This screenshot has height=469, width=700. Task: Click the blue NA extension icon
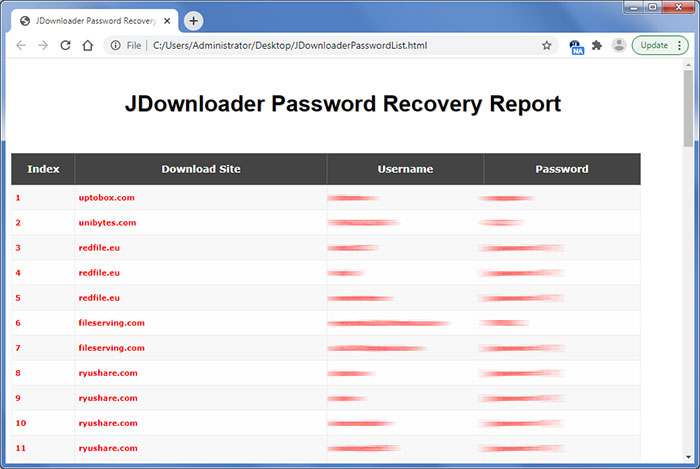[x=576, y=45]
